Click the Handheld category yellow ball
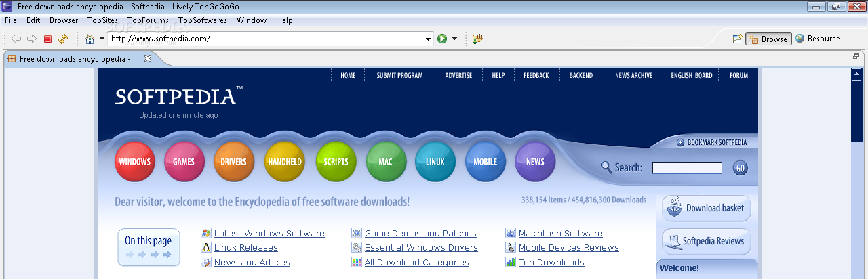 click(285, 162)
